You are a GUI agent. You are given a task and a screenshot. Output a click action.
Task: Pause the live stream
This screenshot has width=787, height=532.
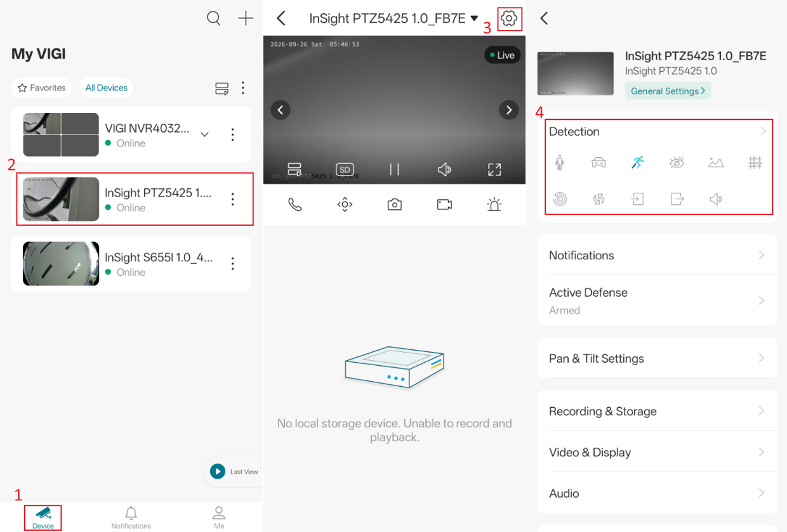pos(394,169)
